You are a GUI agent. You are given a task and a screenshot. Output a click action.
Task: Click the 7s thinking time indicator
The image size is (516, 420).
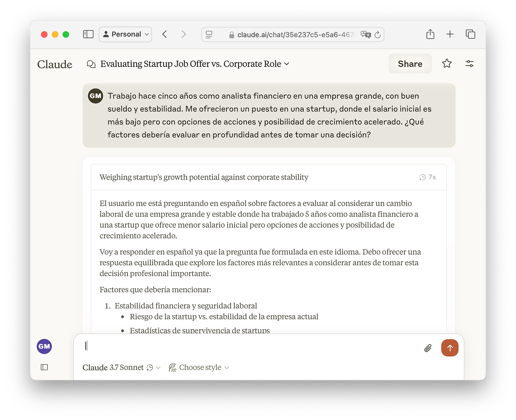click(x=428, y=177)
